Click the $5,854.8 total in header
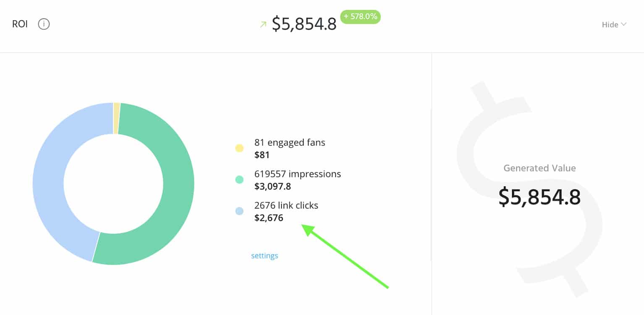 click(x=304, y=24)
